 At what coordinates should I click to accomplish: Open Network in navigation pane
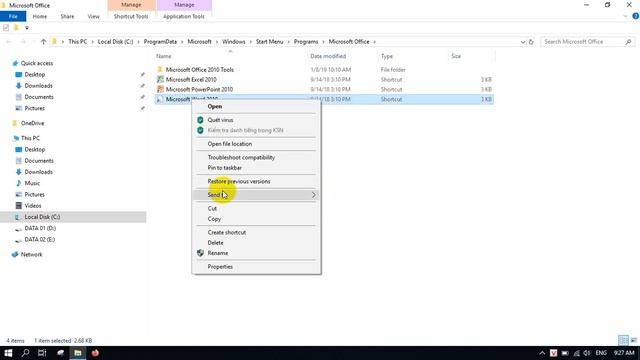click(31, 255)
